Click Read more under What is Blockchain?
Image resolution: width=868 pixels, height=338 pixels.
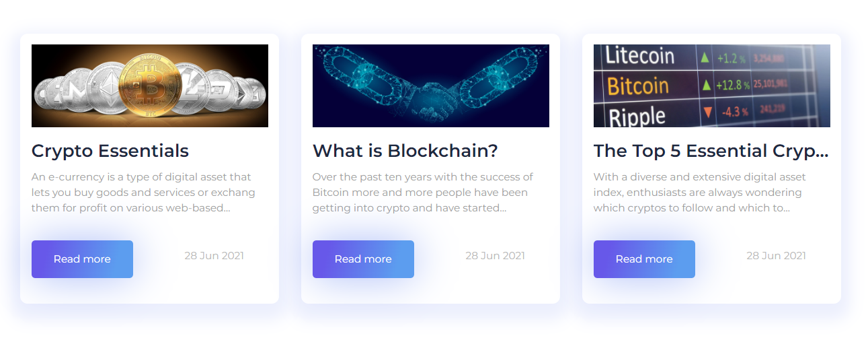coord(363,259)
